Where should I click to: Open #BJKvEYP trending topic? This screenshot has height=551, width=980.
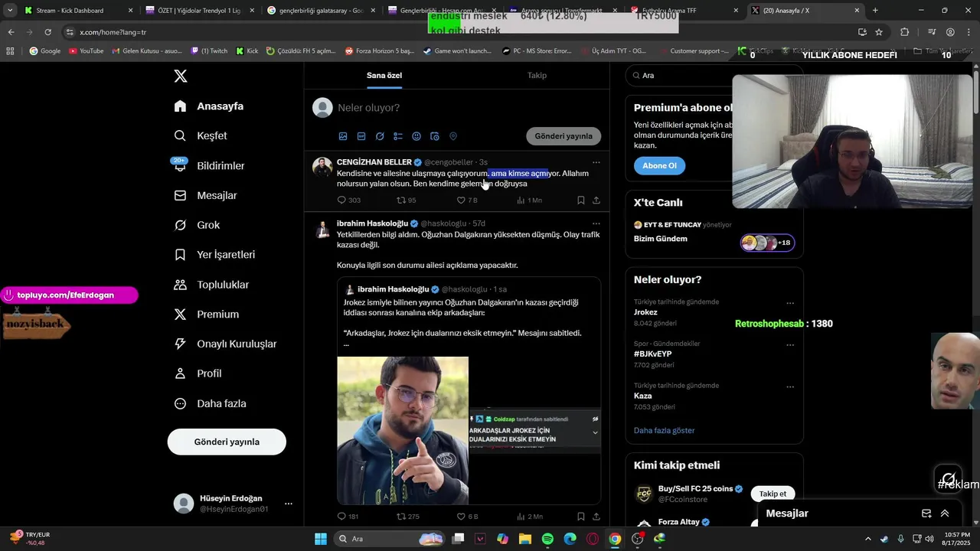coord(652,354)
